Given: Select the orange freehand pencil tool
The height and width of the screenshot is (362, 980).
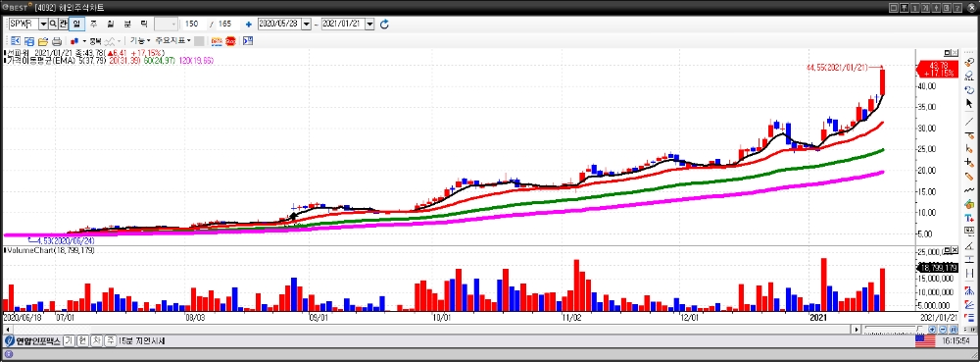Looking at the screenshot, I should [x=969, y=177].
